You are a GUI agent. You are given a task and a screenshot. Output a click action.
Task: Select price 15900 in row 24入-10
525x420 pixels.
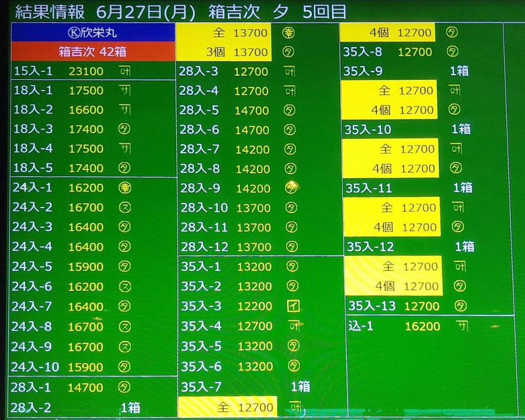[x=86, y=367]
